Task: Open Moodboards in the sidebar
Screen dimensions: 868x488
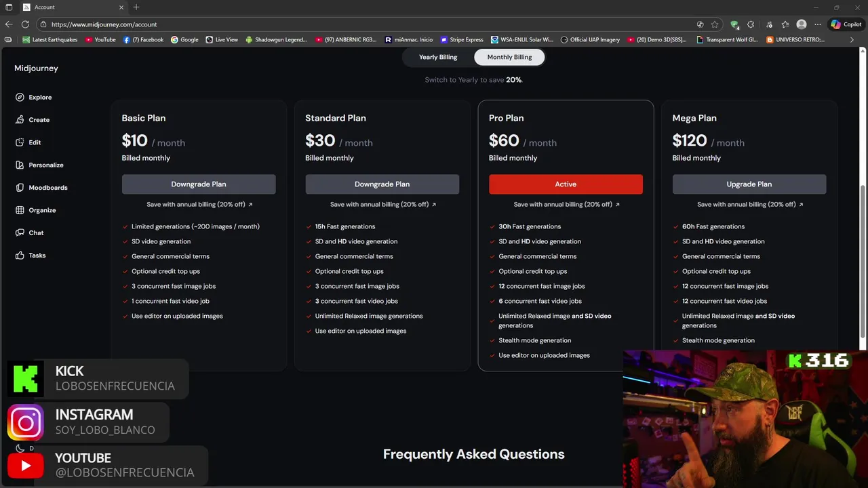Action: 41,188
